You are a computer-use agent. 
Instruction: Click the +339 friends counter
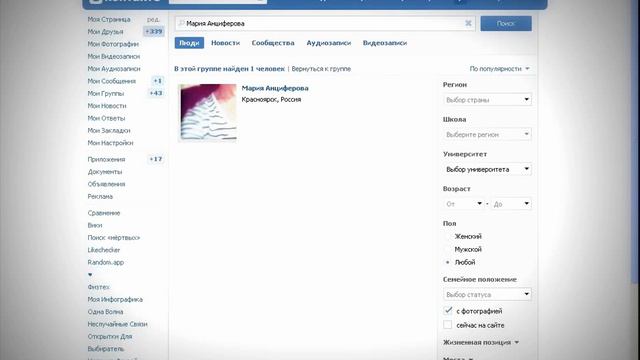point(154,31)
